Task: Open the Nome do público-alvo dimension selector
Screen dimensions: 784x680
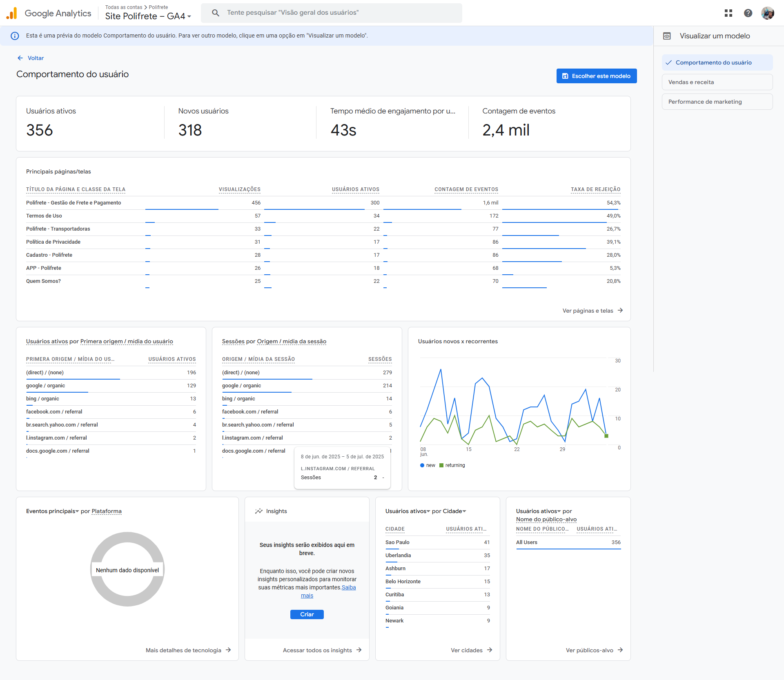Action: pyautogui.click(x=546, y=519)
